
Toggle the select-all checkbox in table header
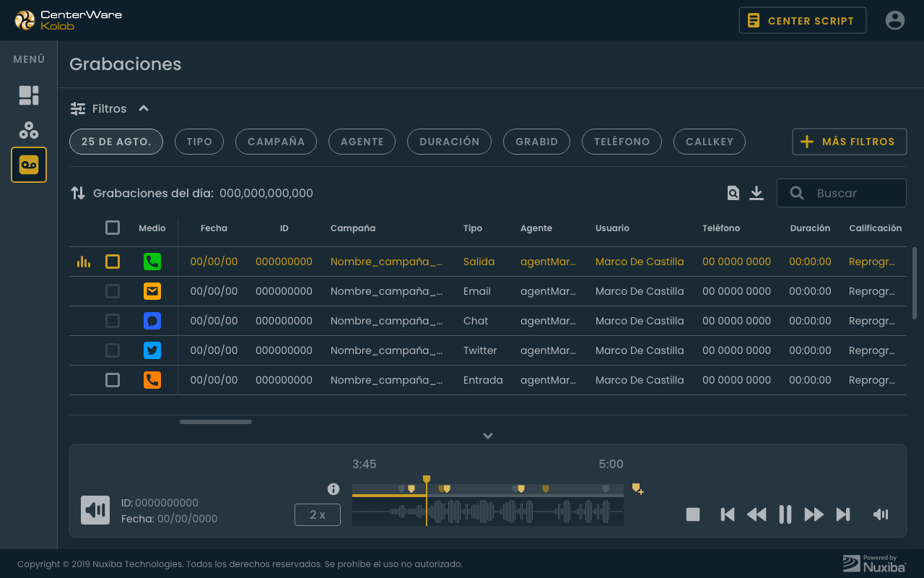tap(113, 228)
